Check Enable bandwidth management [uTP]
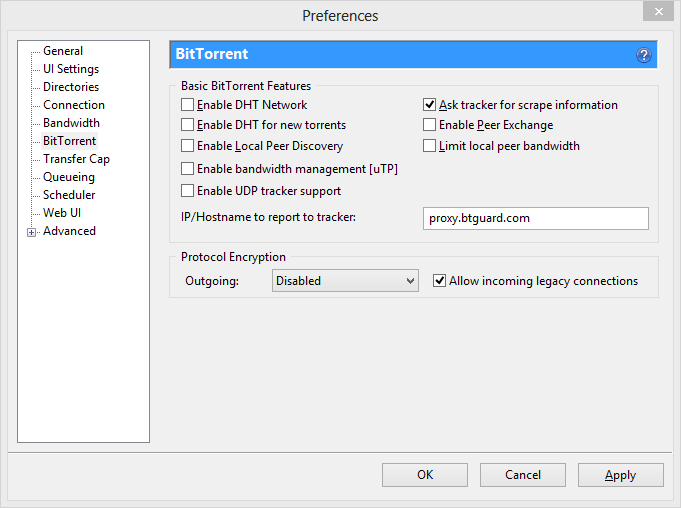The width and height of the screenshot is (681, 508). (x=187, y=169)
